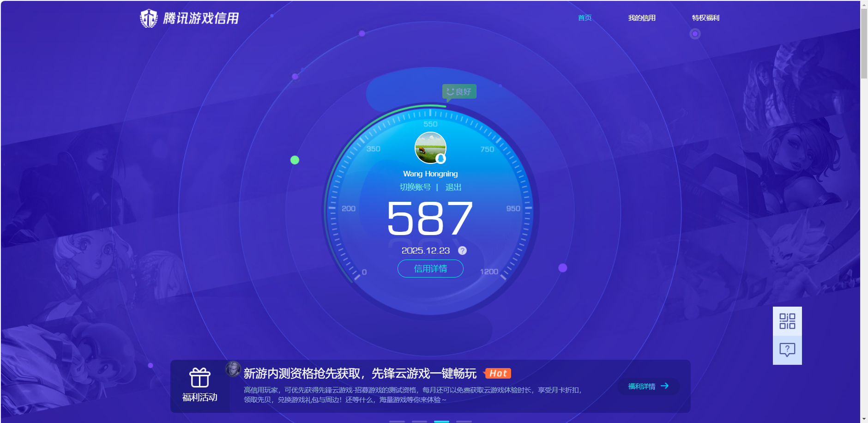
Task: Click the orange Hot badge
Action: (498, 373)
